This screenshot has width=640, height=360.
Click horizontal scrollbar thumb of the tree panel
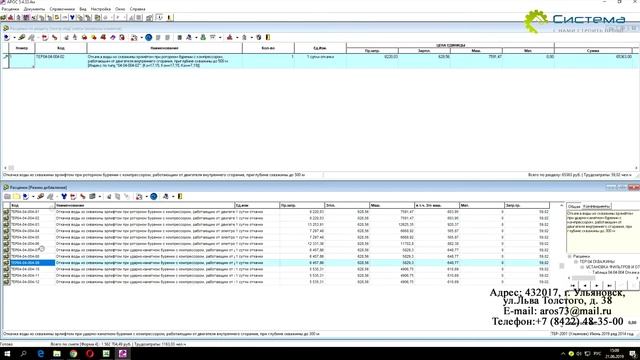583,278
